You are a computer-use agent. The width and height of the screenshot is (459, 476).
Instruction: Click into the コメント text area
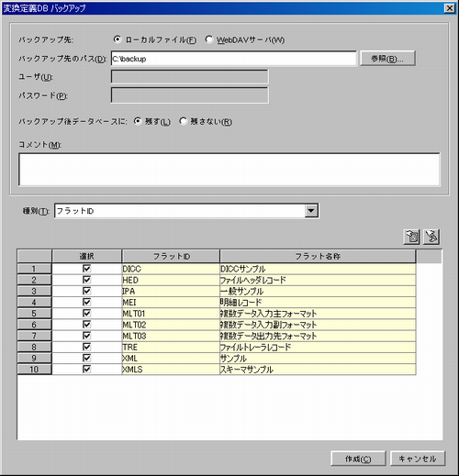(x=229, y=170)
